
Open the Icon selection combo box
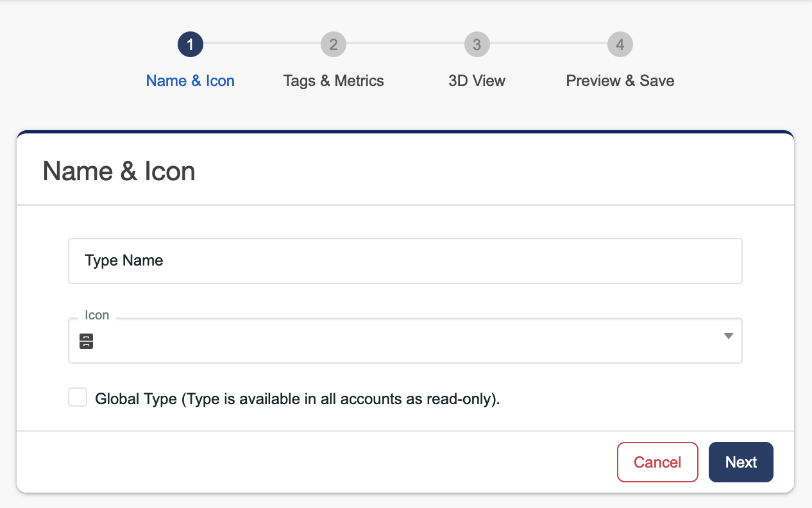[x=405, y=341]
